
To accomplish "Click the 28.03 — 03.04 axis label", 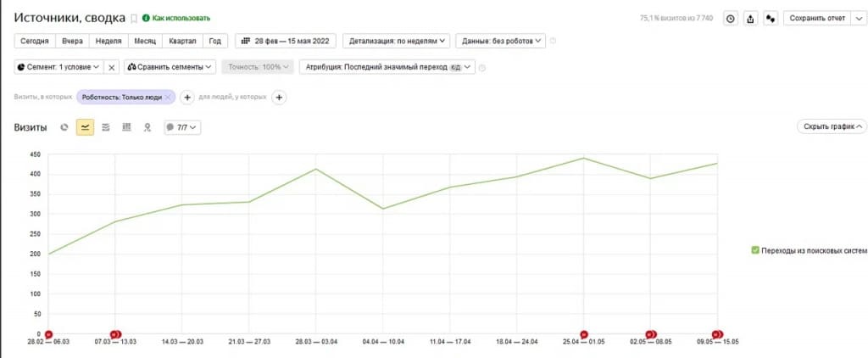I will point(316,342).
